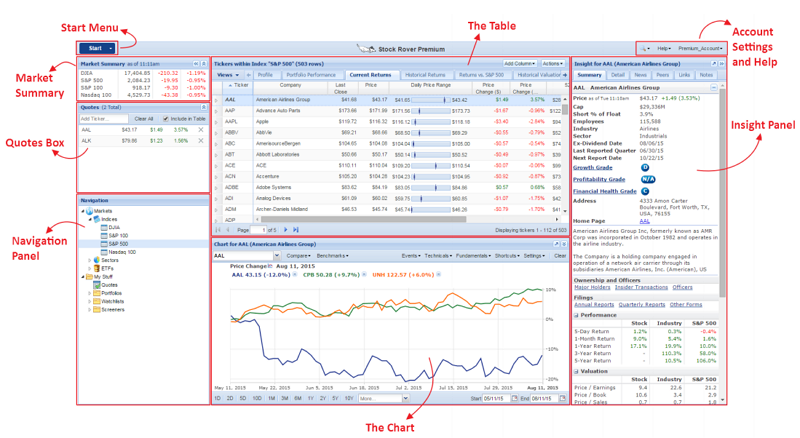Open the chart Technicals menu
Image resolution: width=800 pixels, height=438 pixels.
[438, 256]
